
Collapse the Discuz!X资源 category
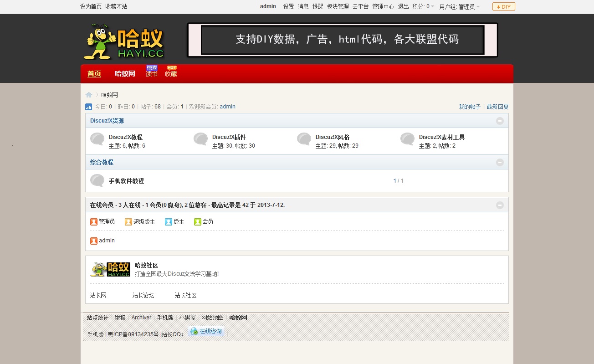[x=500, y=121]
